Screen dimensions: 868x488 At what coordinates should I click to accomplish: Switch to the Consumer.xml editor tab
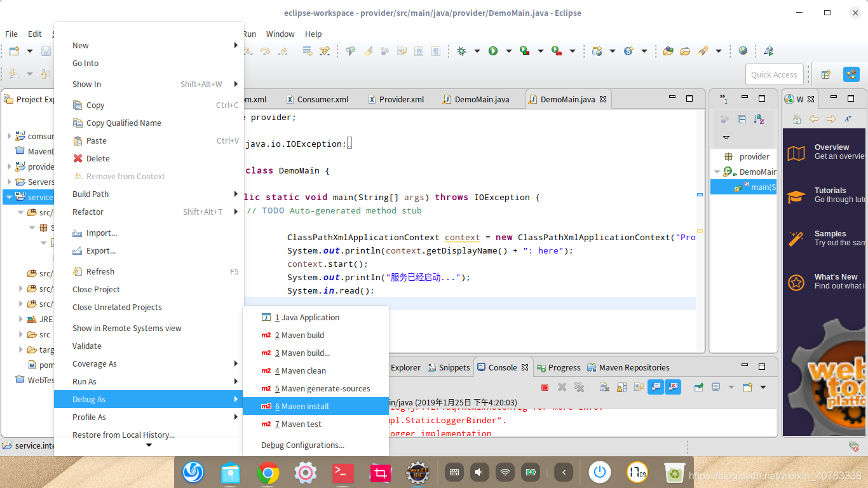point(318,99)
